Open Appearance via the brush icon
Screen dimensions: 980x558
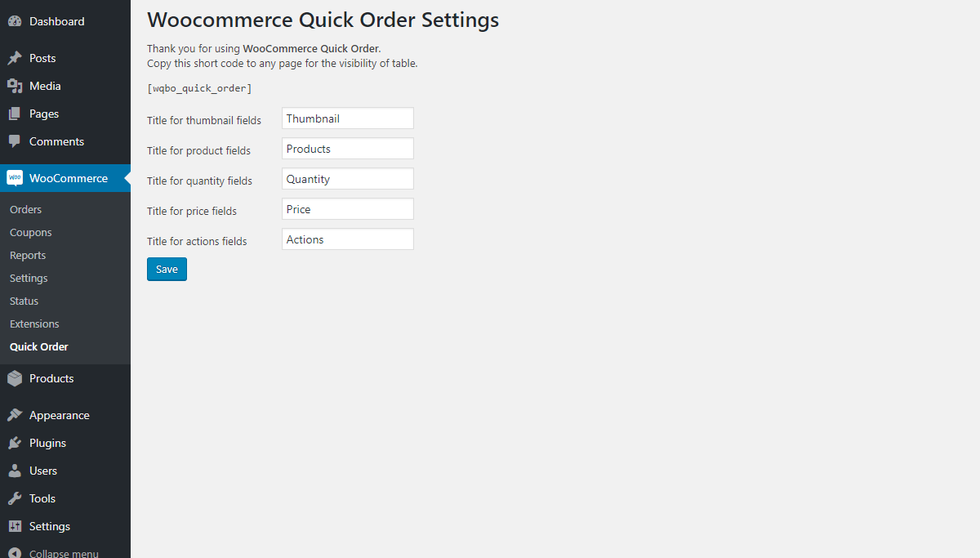pos(16,414)
